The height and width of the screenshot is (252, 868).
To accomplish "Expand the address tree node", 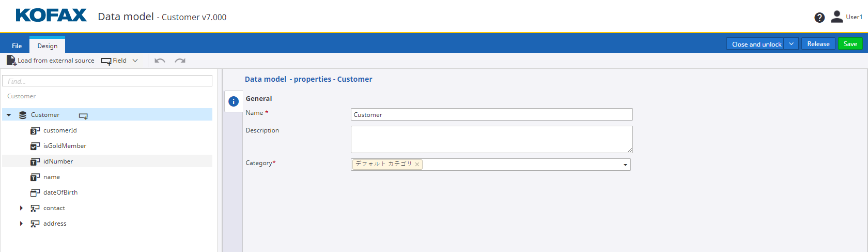I will point(21,224).
